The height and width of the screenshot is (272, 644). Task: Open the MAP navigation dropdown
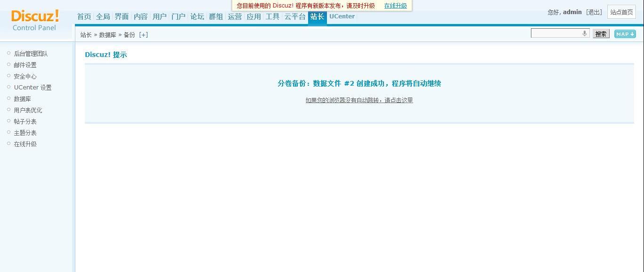[624, 33]
